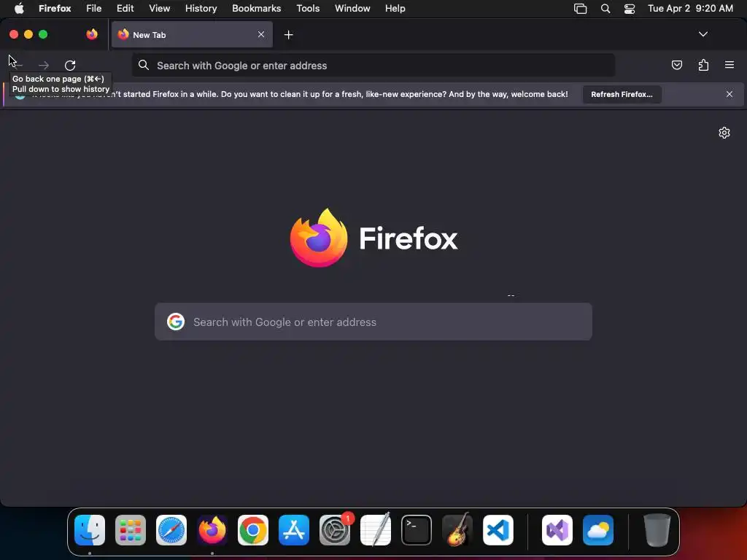747x560 pixels.
Task: Click the date and time clock
Action: (x=690, y=8)
